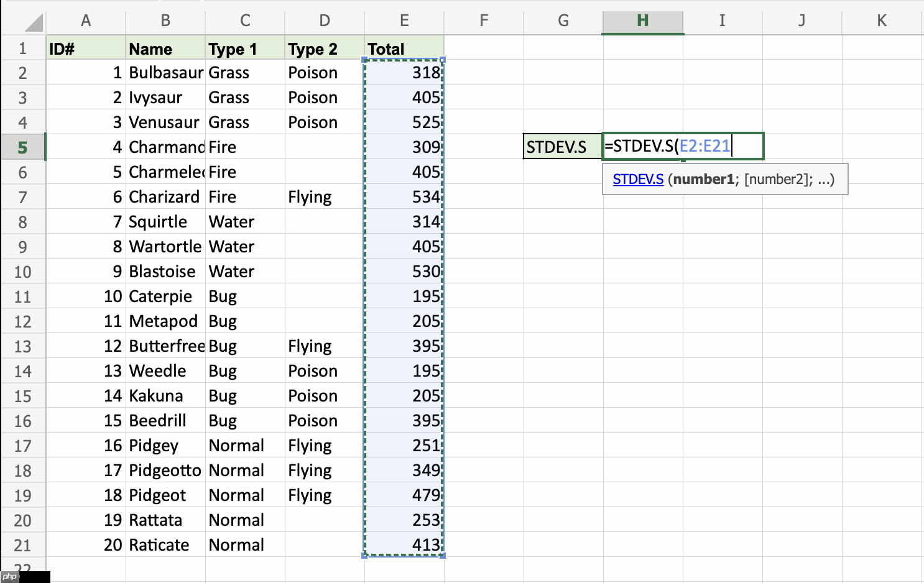
Task: Click ID 12 in Butterfree row
Action: pos(86,346)
